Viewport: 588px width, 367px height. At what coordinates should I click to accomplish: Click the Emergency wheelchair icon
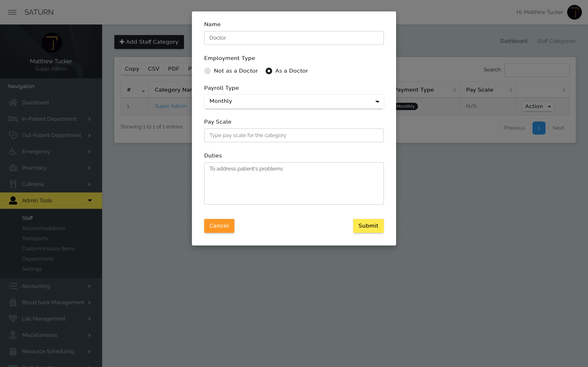coord(13,151)
